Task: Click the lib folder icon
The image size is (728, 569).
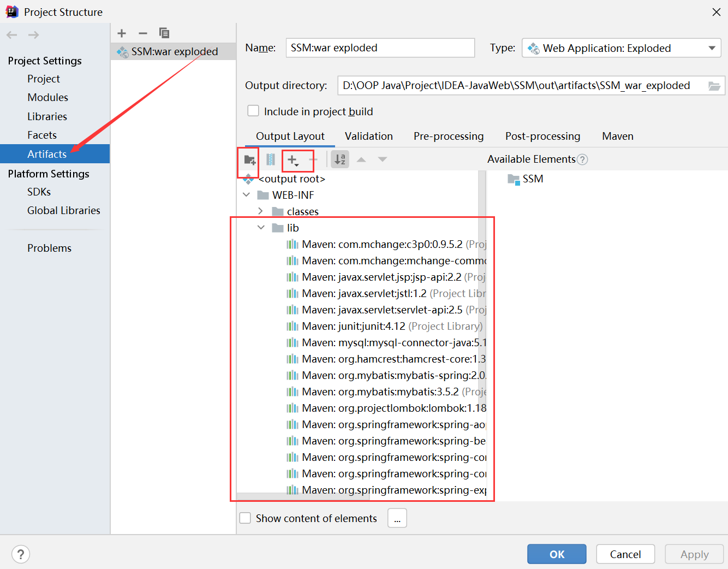Action: coord(278,228)
